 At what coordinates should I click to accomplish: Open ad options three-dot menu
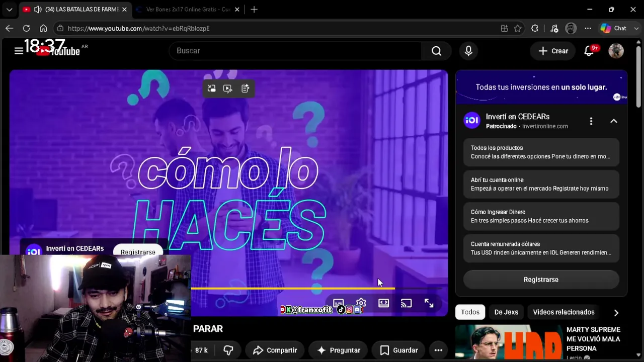tap(591, 121)
